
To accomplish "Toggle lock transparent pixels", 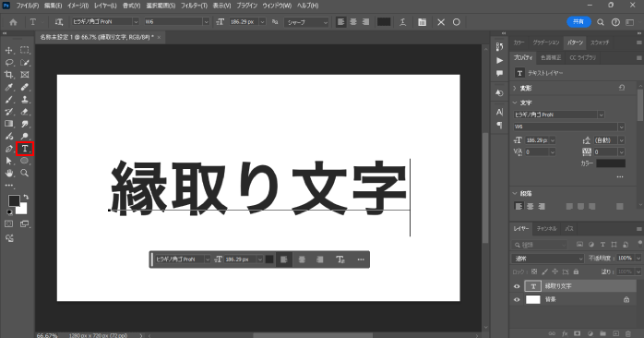I will click(534, 272).
